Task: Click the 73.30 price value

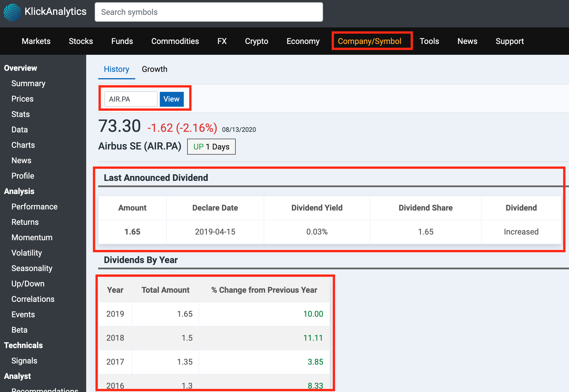Action: click(x=120, y=126)
